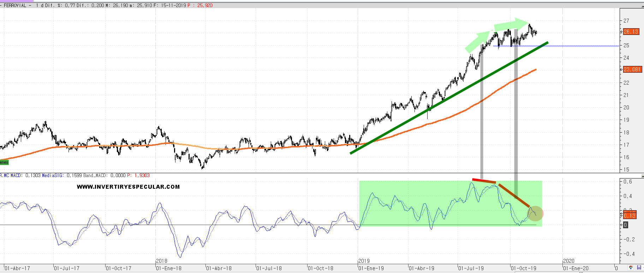Screen dimensions: 644x273
Task: Click the 01-Ene-19 date on time axis
Action: point(371,268)
